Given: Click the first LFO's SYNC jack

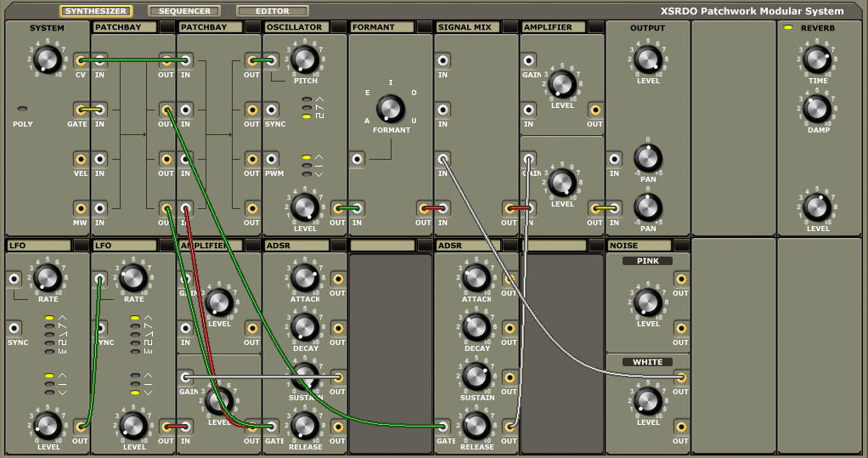Looking at the screenshot, I should coord(14,328).
